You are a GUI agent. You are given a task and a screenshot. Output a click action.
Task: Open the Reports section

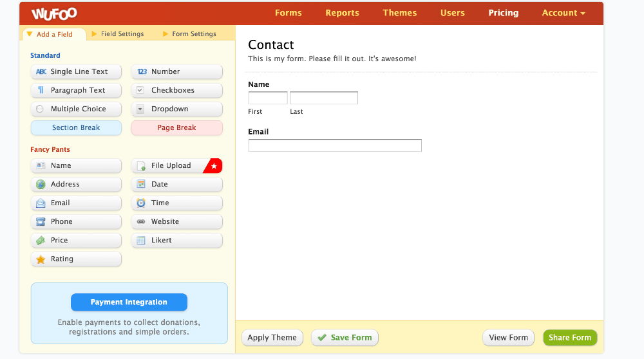(x=342, y=13)
